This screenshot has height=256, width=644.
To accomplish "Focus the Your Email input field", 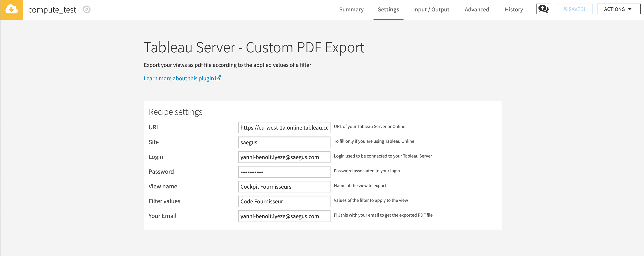I will pyautogui.click(x=284, y=216).
